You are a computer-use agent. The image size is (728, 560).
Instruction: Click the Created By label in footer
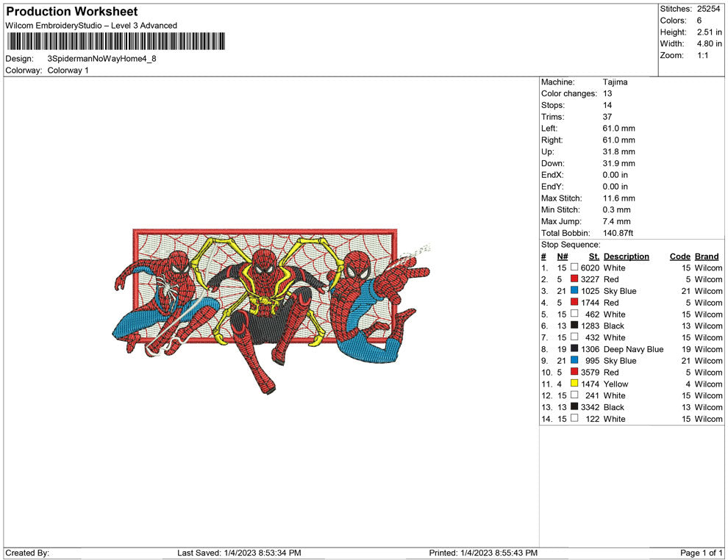[x=27, y=553]
